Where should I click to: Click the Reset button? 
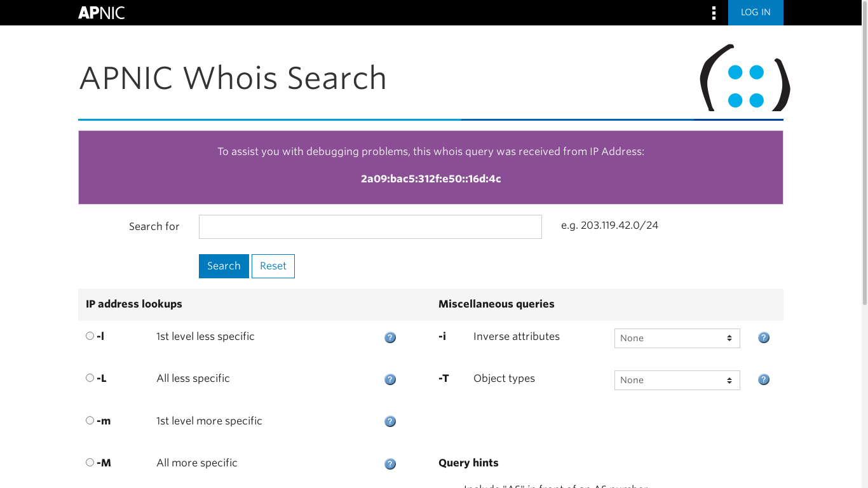coord(273,266)
